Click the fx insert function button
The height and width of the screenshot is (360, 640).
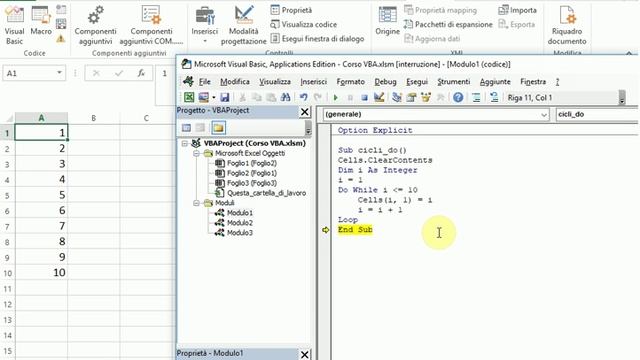141,73
